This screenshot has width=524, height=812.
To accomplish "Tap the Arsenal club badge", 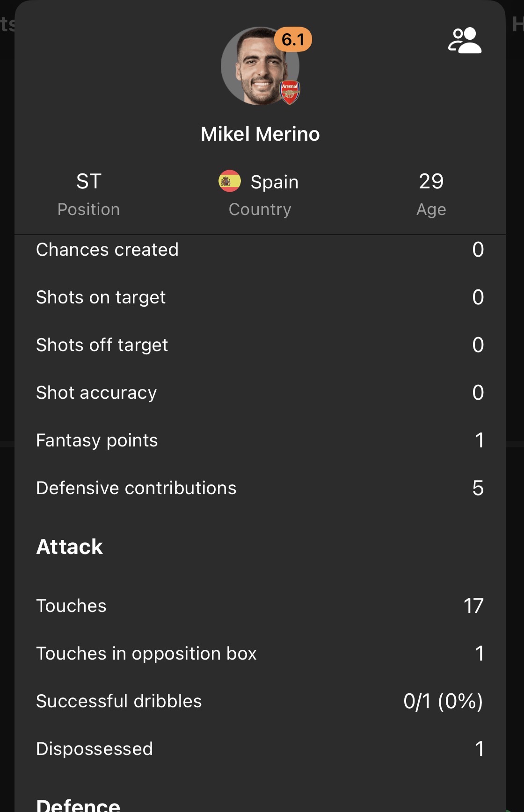I will pyautogui.click(x=290, y=92).
